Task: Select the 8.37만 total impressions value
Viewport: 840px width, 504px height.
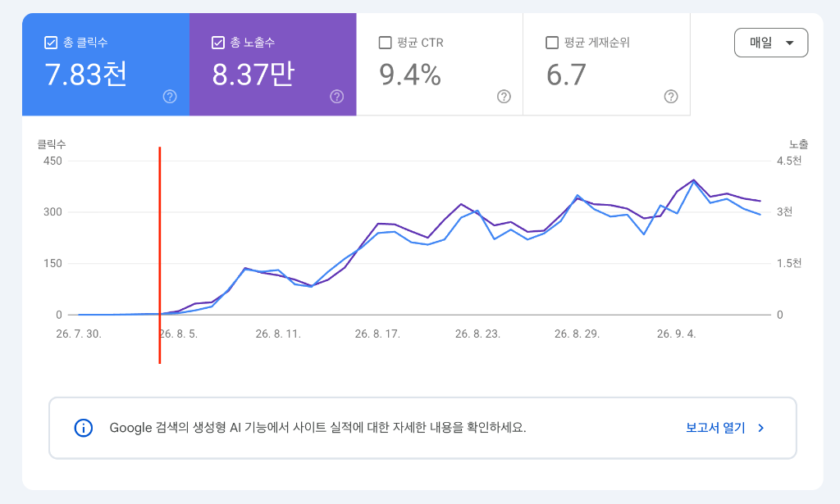Action: tap(253, 74)
